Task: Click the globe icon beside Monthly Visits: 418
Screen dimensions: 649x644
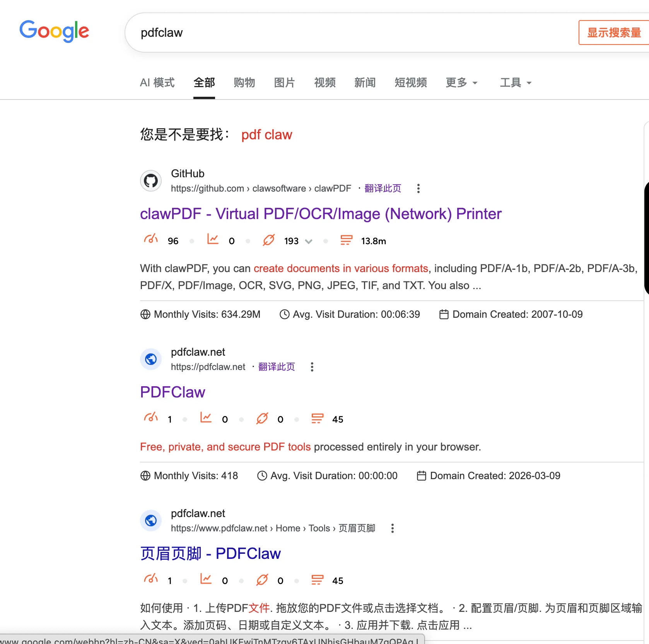Action: click(145, 476)
